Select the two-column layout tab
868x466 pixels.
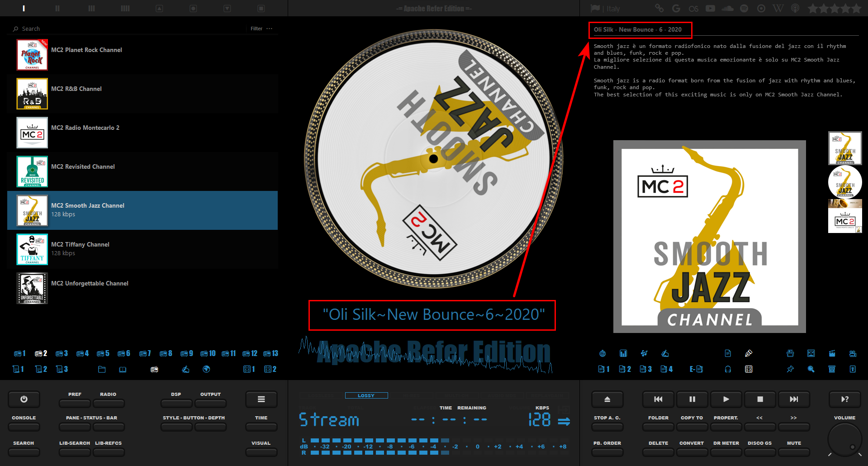(57, 8)
